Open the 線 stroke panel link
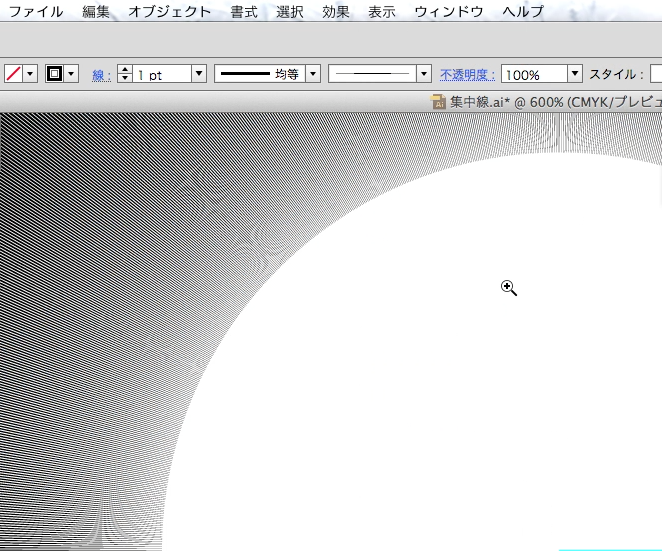Viewport: 662px width, 551px height. coord(101,75)
